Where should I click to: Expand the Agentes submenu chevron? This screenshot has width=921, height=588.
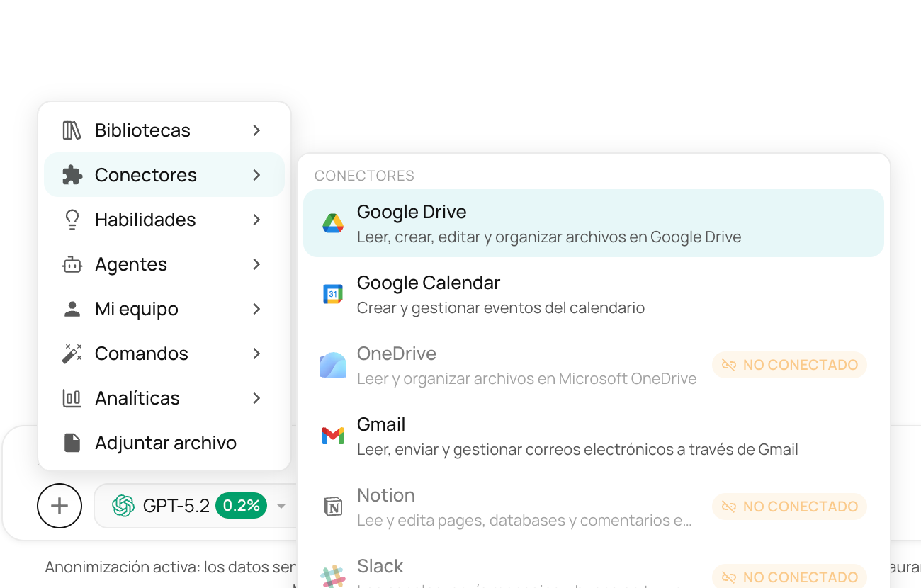pyautogui.click(x=256, y=264)
